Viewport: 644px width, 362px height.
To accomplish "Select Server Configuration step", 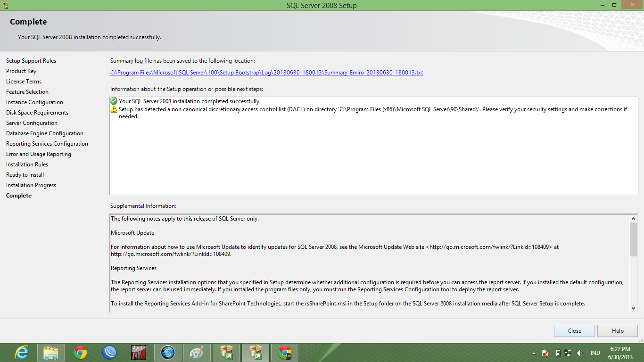I will point(32,123).
